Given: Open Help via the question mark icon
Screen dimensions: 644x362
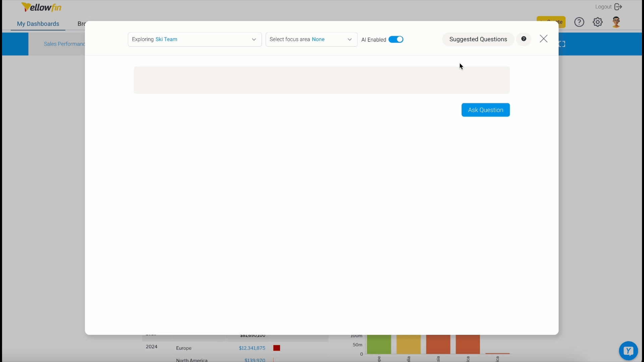Looking at the screenshot, I should click(579, 22).
